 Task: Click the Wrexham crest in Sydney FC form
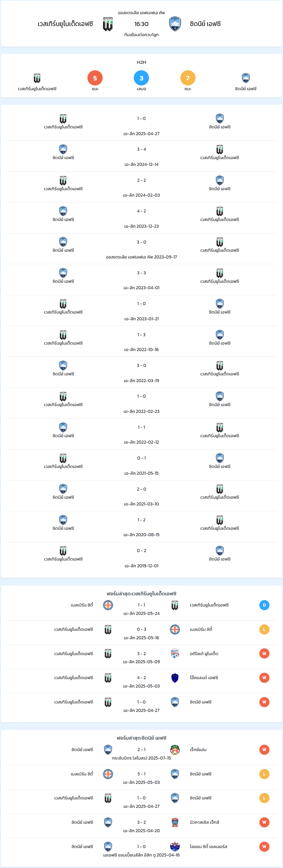(175, 750)
